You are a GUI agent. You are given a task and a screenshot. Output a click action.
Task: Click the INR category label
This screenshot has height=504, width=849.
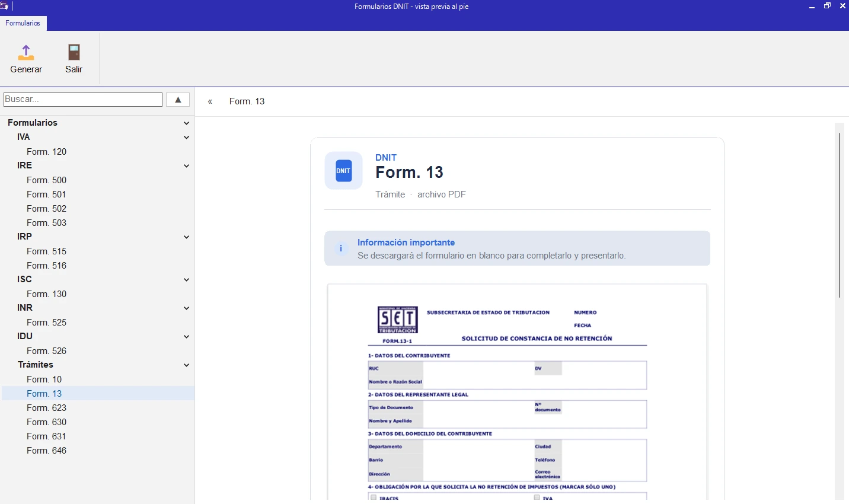(25, 308)
